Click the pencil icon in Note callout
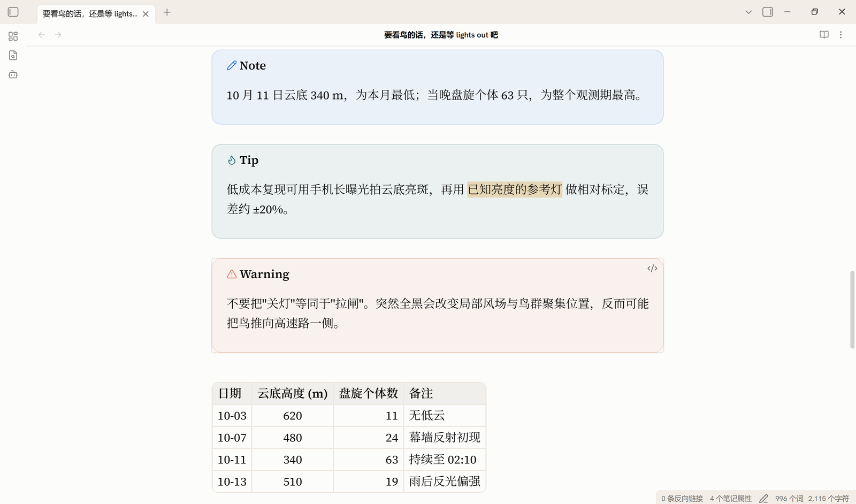Viewport: 856px width, 504px height. [232, 65]
